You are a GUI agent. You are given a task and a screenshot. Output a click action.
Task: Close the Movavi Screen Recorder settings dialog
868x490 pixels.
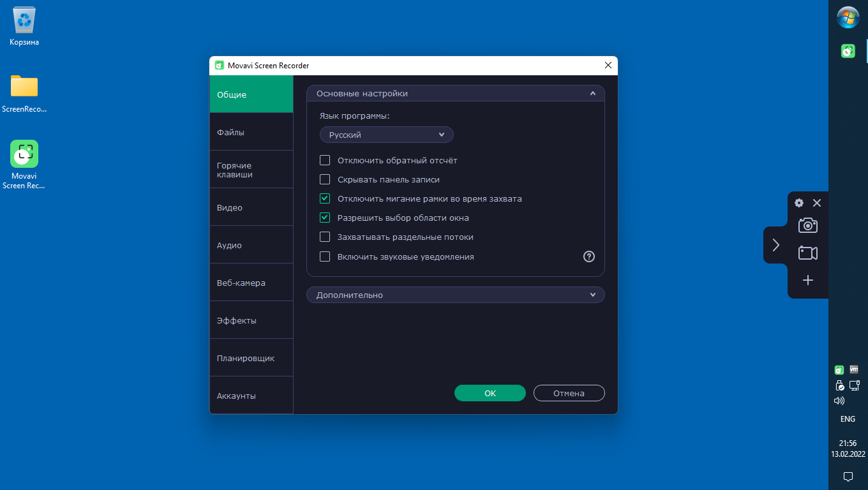[608, 65]
